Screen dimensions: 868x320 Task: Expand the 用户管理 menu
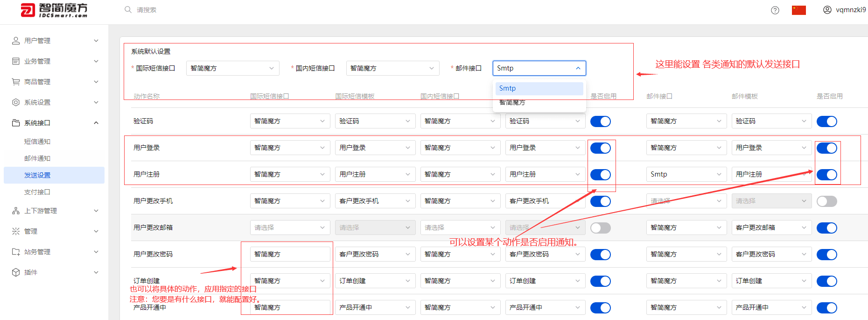[x=96, y=41]
